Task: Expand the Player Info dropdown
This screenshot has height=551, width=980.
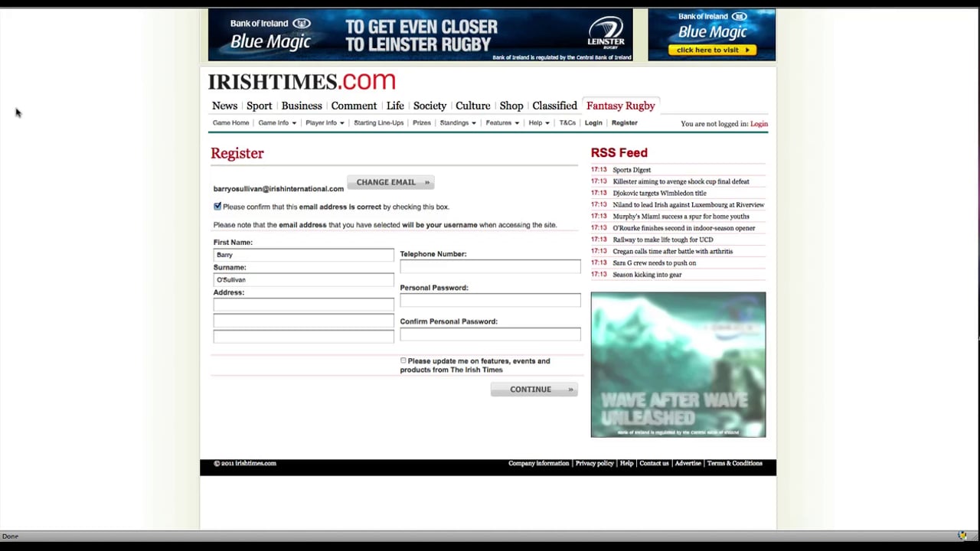Action: [325, 122]
